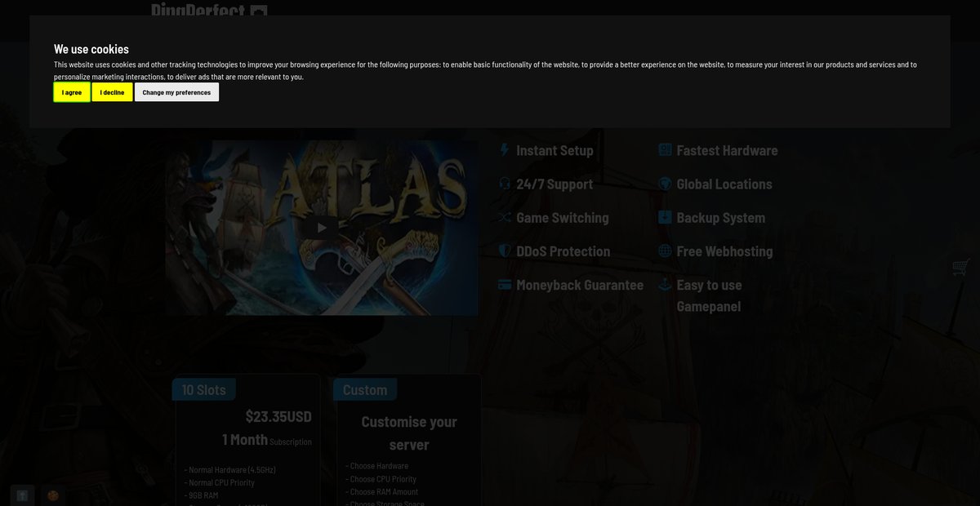Click the Normal Hardware (4.5GHz) line
The width and height of the screenshot is (980, 506).
pos(230,469)
